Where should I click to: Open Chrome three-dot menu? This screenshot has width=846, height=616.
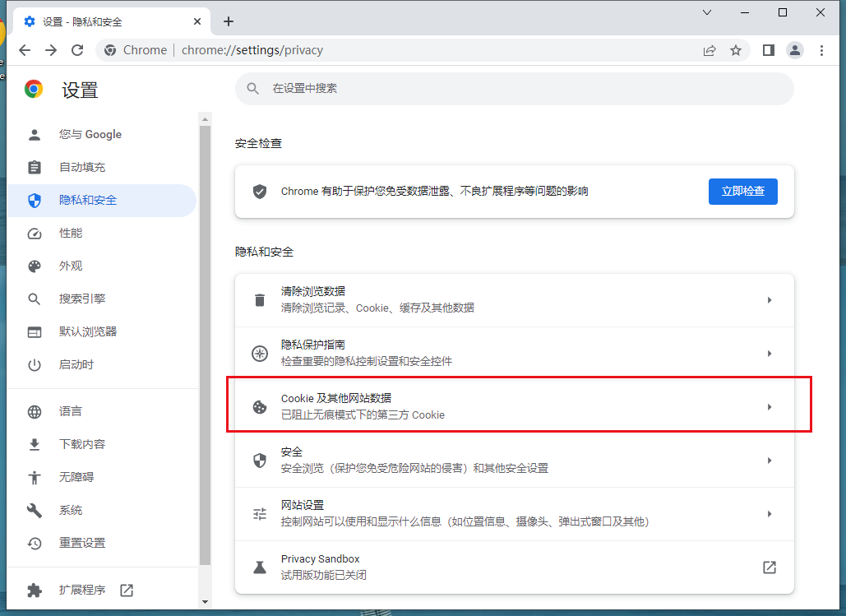821,50
